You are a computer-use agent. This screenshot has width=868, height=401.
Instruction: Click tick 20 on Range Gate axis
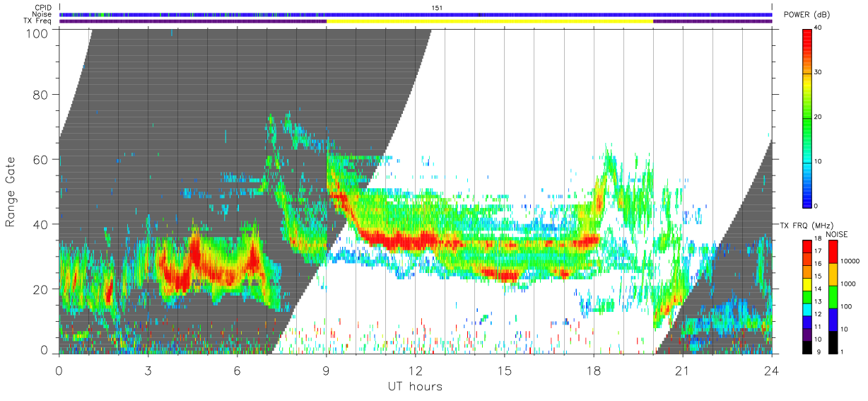(41, 289)
